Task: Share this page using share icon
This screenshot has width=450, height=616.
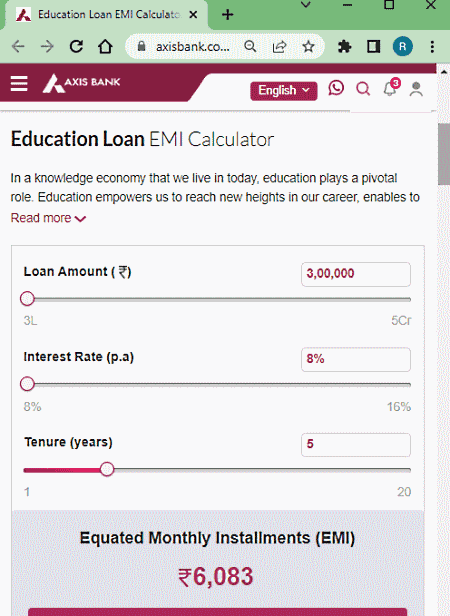Action: pyautogui.click(x=279, y=47)
